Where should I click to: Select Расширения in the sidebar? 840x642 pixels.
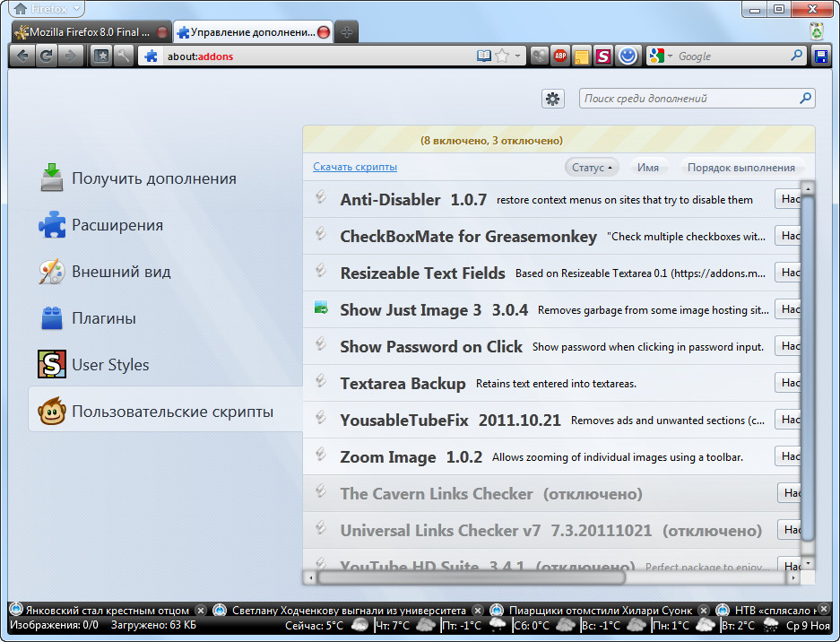pyautogui.click(x=117, y=225)
